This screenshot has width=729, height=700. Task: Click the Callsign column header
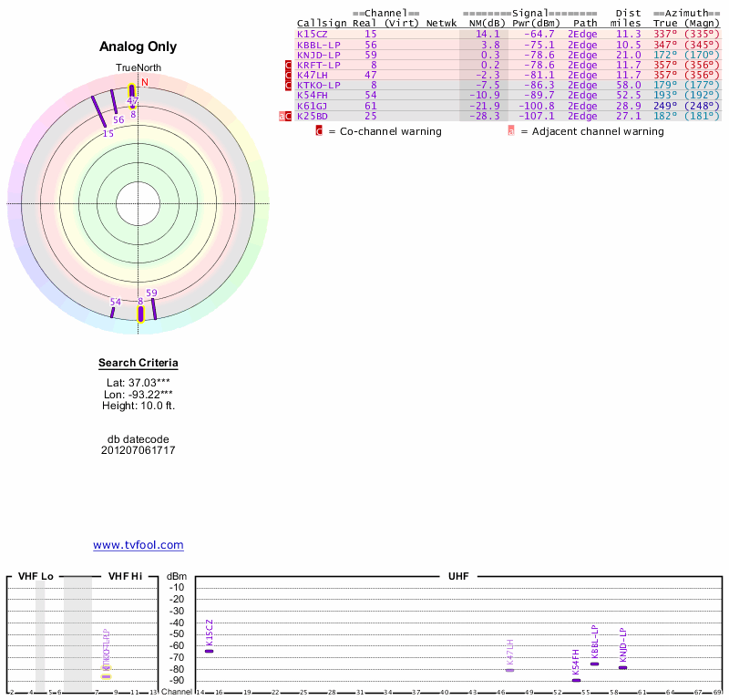tap(322, 24)
